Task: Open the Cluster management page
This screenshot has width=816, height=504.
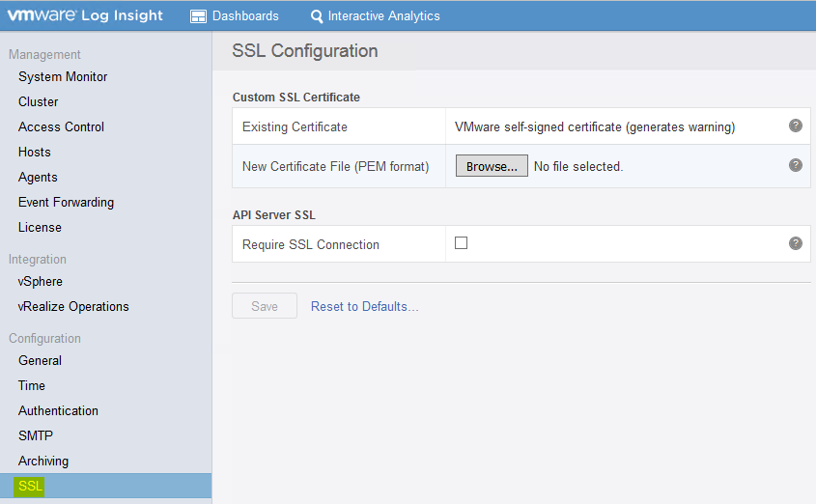Action: 38,102
